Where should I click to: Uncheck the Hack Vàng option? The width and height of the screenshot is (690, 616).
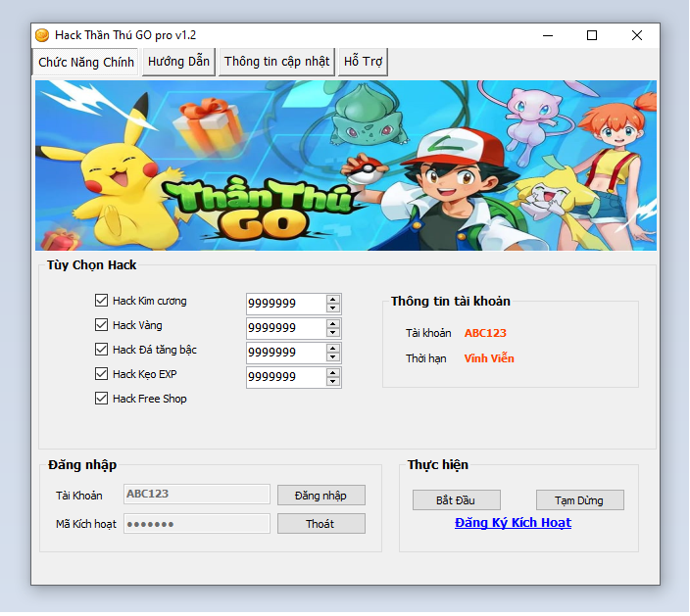click(101, 325)
